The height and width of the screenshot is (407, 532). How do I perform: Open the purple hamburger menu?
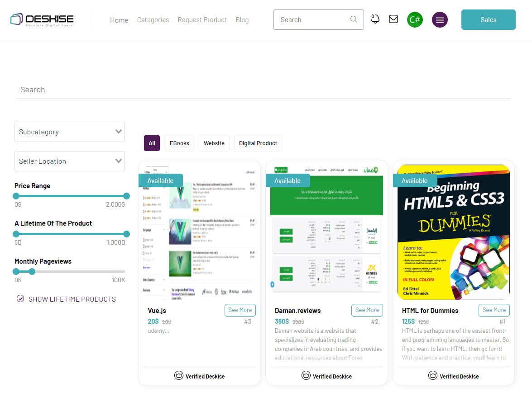click(x=440, y=20)
